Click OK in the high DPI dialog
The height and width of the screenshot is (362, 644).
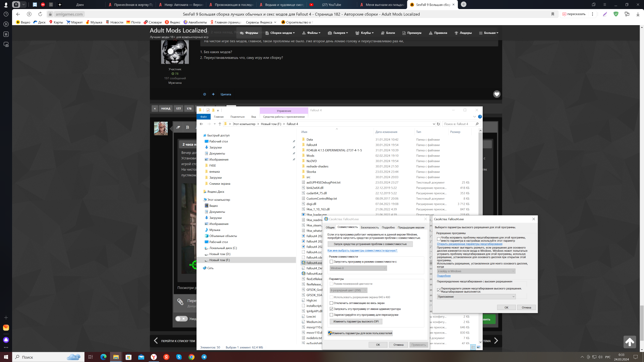(x=506, y=307)
